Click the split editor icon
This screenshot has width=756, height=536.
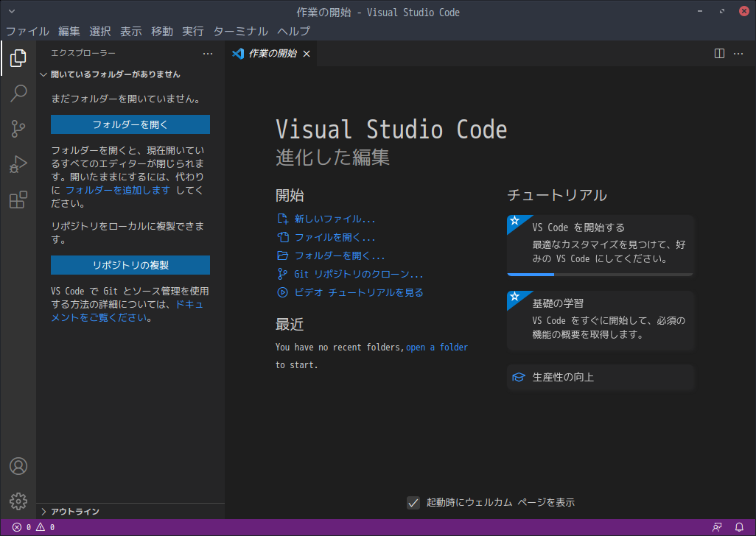coord(719,54)
